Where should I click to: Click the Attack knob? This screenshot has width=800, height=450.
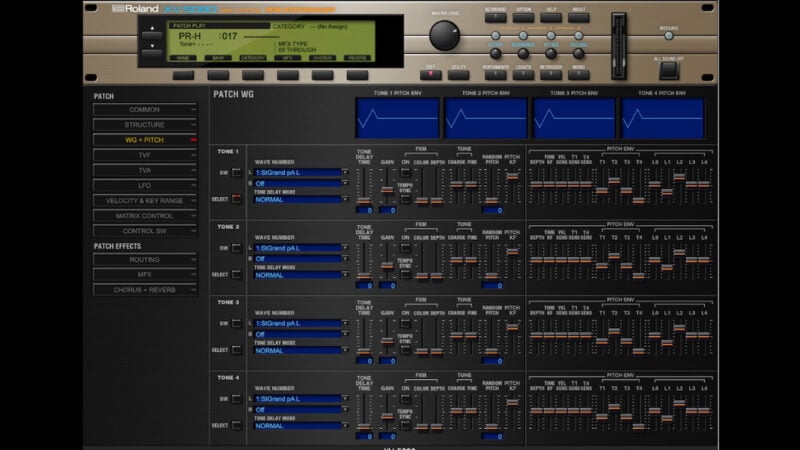551,53
